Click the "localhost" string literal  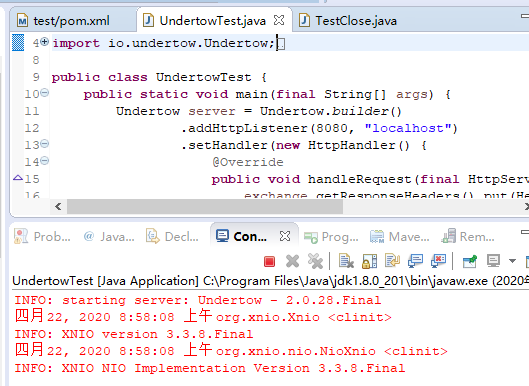(x=408, y=128)
